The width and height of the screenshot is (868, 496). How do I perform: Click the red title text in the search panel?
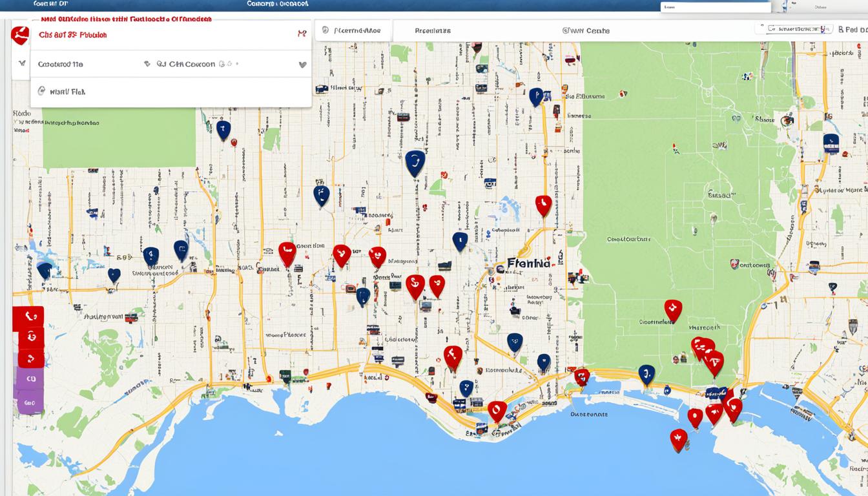pos(72,35)
